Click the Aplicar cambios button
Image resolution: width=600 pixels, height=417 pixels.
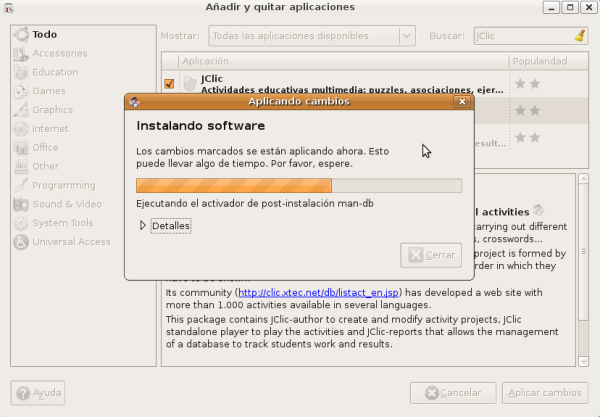click(543, 392)
